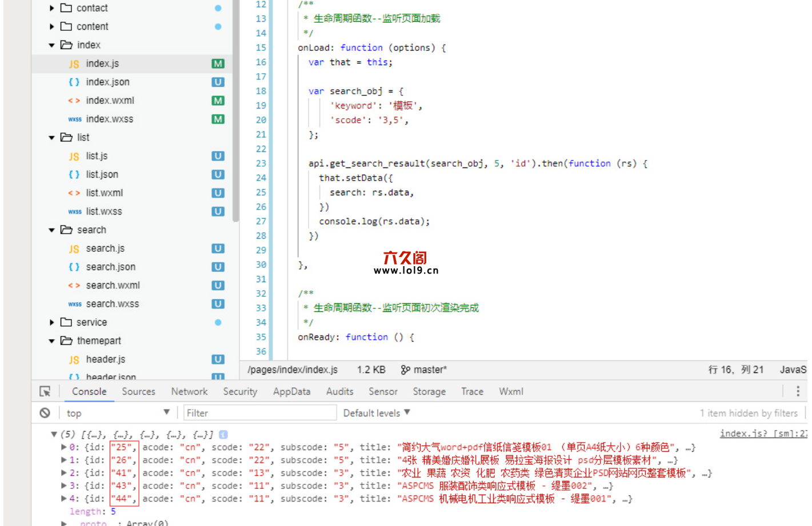
Task: Collapse the search folder
Action: coord(52,230)
